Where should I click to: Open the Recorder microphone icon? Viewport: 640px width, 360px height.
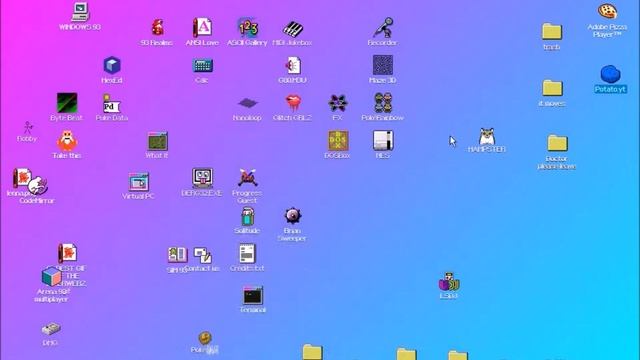click(x=383, y=28)
